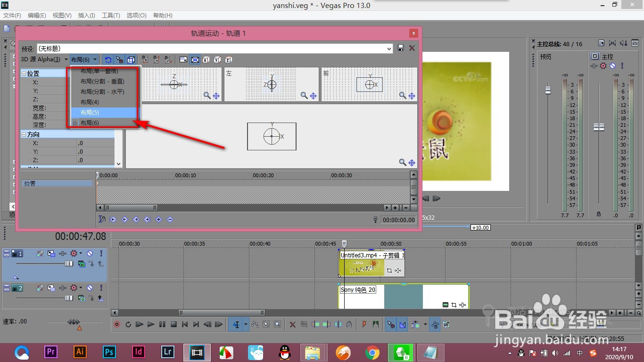The width and height of the screenshot is (644, 362).
Task: Go to start of project
Action: (185, 324)
